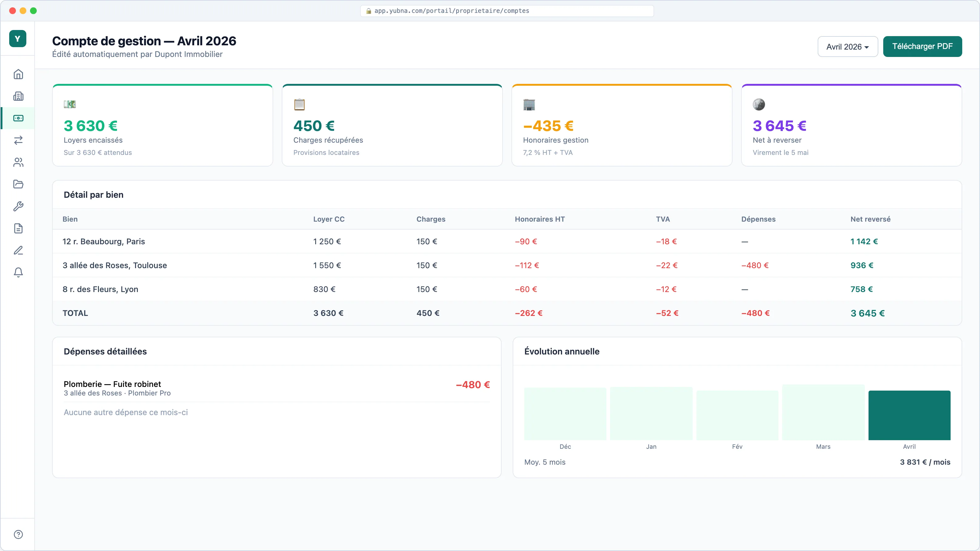This screenshot has width=980, height=551.
Task: Open the wrench maintenance sidebar icon
Action: coord(18,207)
